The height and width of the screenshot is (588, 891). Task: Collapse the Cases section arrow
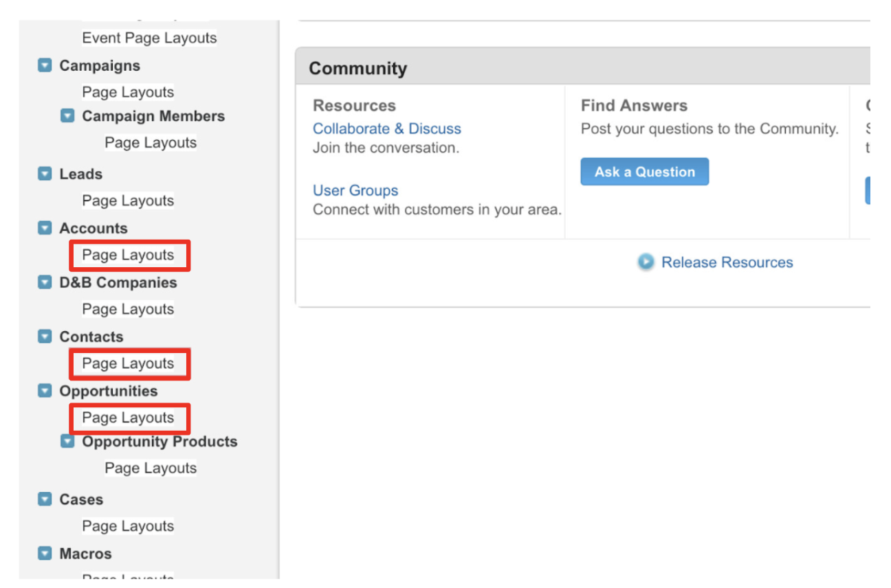[45, 499]
